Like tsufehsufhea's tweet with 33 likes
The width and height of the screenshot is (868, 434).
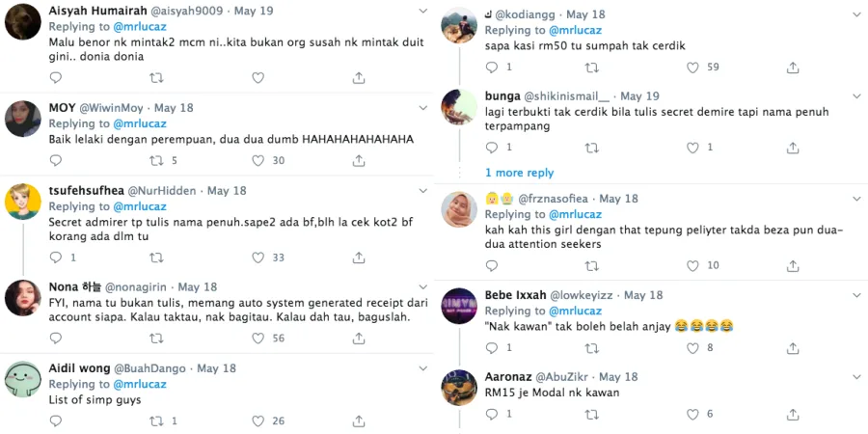[x=258, y=258]
